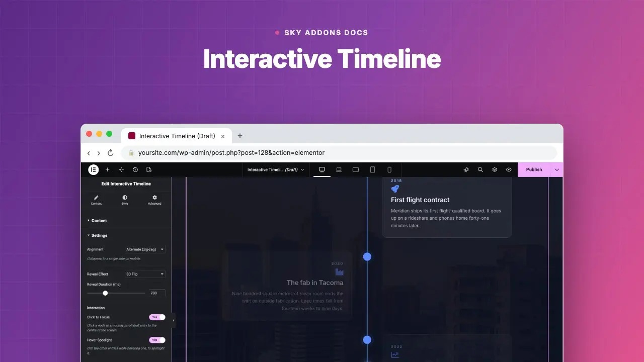Screen dimensions: 644x362
Task: Select The fab in Tacoma heading
Action: 315,283
